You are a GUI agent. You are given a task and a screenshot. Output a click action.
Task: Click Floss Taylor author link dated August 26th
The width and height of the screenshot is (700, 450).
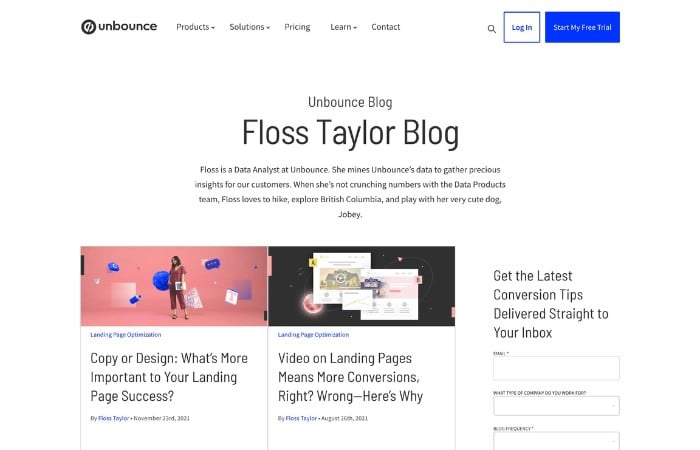tap(301, 418)
